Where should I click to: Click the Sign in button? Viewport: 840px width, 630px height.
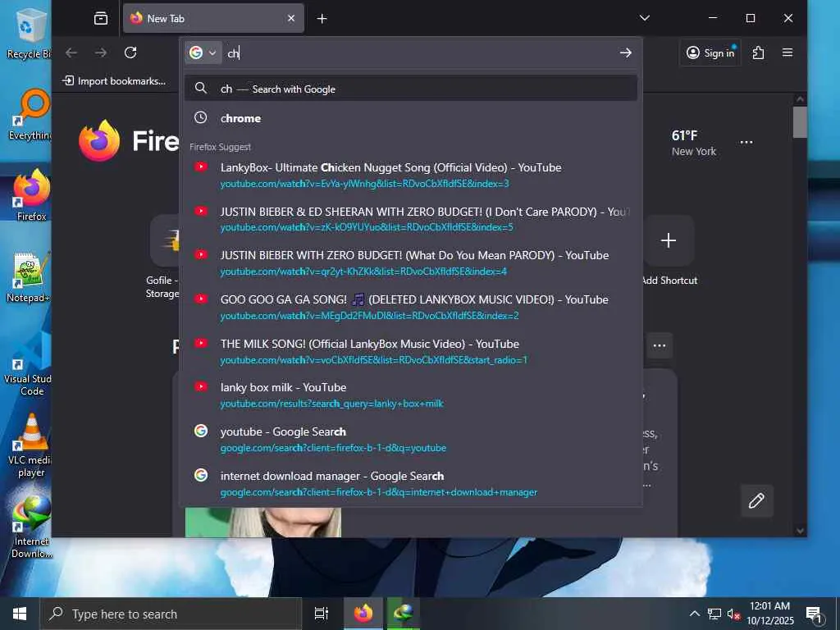[x=710, y=52]
